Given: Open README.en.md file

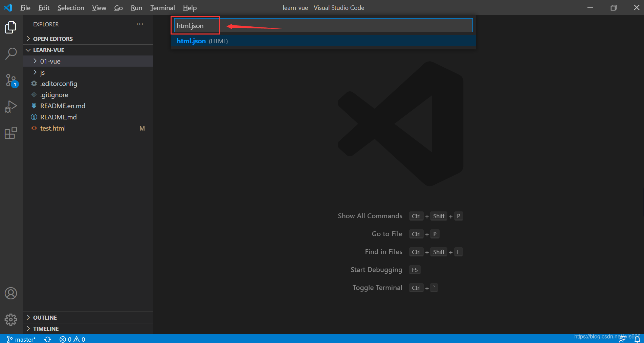Looking at the screenshot, I should pos(88,106).
